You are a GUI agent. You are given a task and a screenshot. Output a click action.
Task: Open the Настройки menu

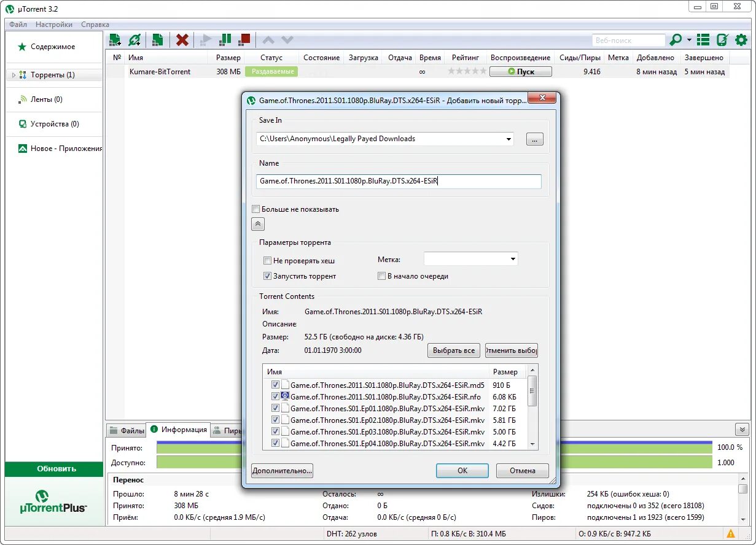pos(54,25)
